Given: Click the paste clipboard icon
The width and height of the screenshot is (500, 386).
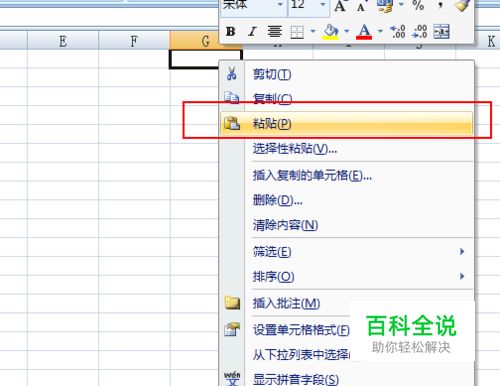Looking at the screenshot, I should pos(232,123).
